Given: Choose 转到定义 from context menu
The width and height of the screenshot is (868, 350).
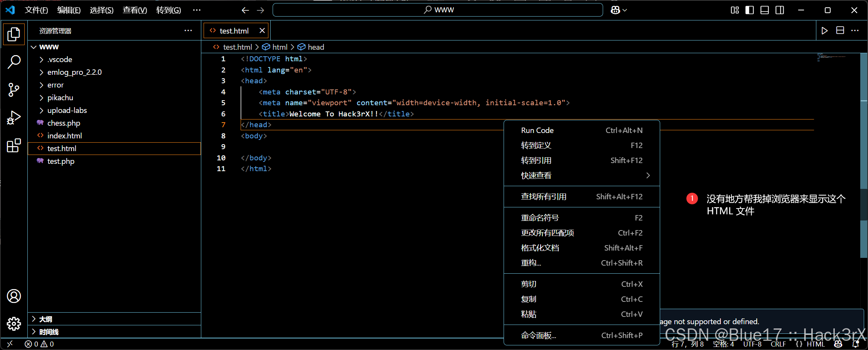Looking at the screenshot, I should tap(582, 145).
